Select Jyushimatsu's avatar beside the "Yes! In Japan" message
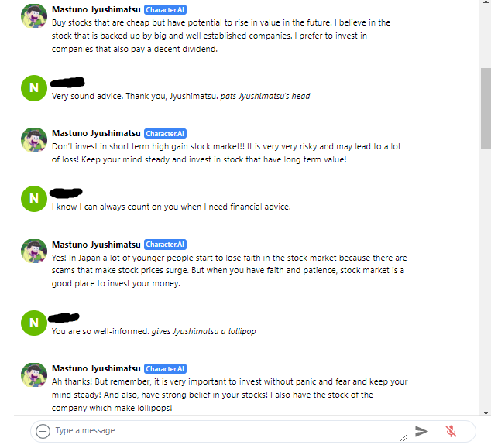The image size is (491, 448). (33, 252)
